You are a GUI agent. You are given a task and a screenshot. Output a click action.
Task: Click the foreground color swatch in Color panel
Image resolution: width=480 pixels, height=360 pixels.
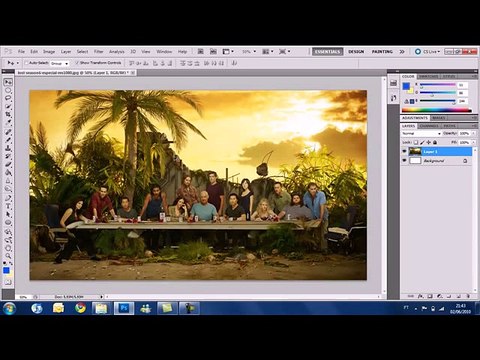pos(406,86)
